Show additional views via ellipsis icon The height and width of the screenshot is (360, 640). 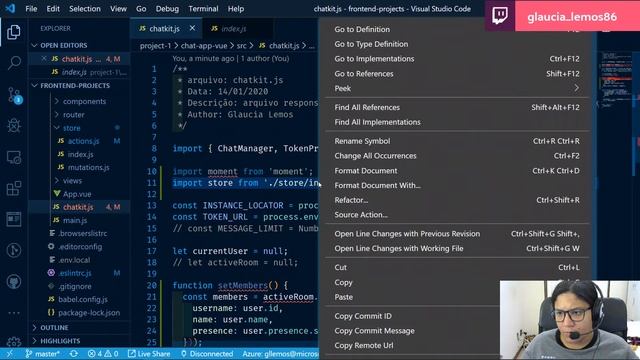click(x=14, y=313)
